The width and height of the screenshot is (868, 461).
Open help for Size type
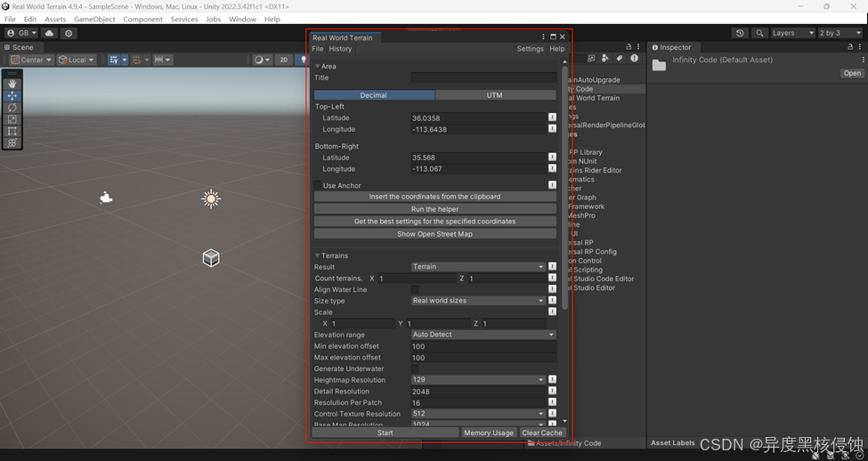(x=552, y=301)
